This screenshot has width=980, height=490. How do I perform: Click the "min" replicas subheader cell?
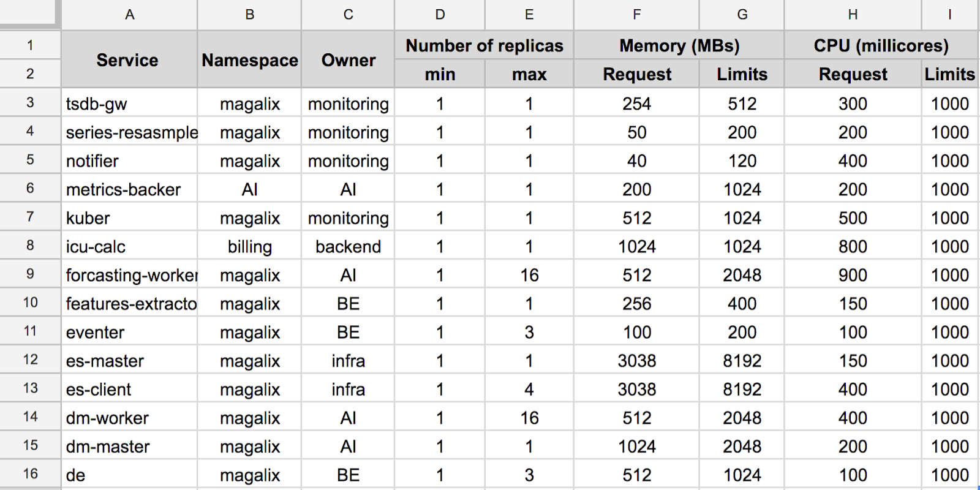click(440, 75)
